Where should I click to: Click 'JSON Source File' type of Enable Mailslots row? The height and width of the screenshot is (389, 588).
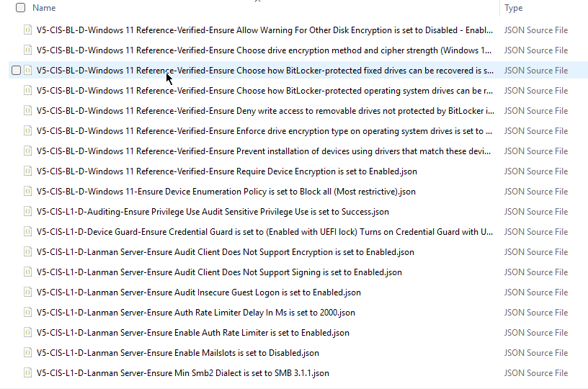click(x=536, y=353)
